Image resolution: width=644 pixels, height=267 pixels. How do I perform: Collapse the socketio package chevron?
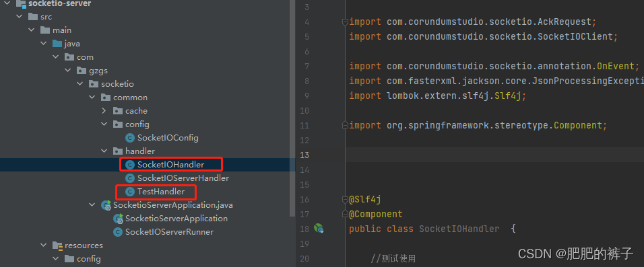(x=80, y=84)
